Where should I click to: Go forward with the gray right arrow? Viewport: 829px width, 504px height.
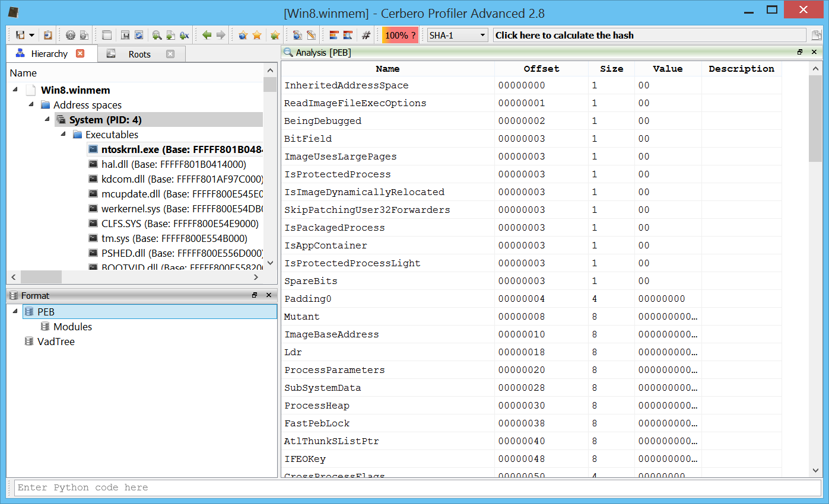pos(221,35)
